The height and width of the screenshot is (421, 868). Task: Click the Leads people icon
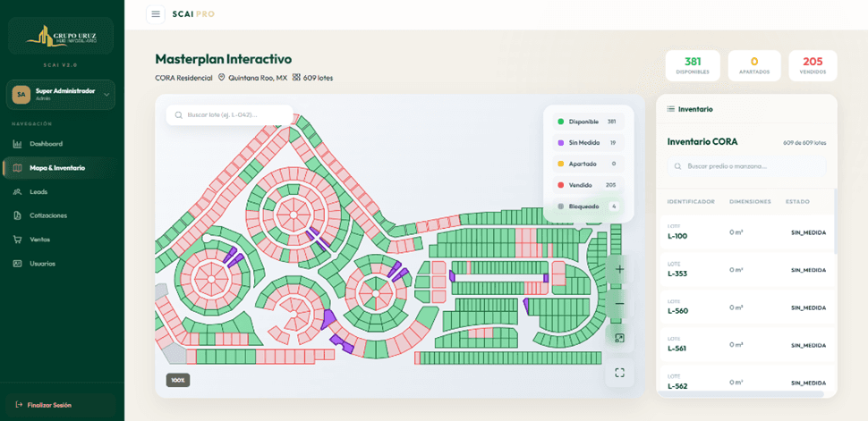(18, 192)
